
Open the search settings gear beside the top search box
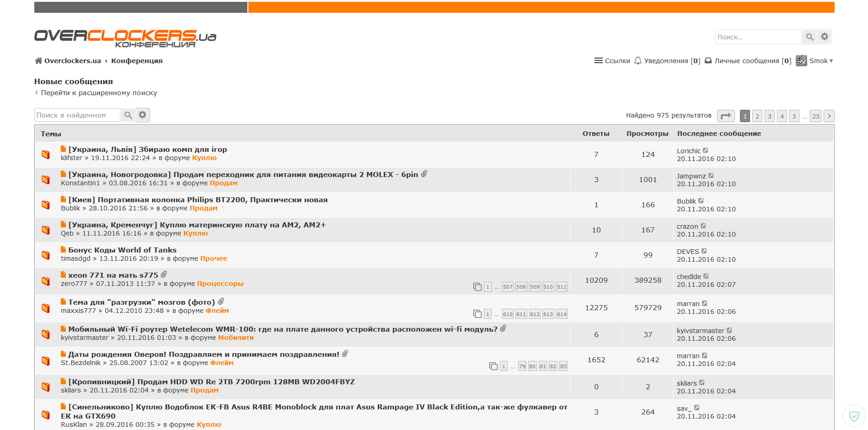(824, 37)
